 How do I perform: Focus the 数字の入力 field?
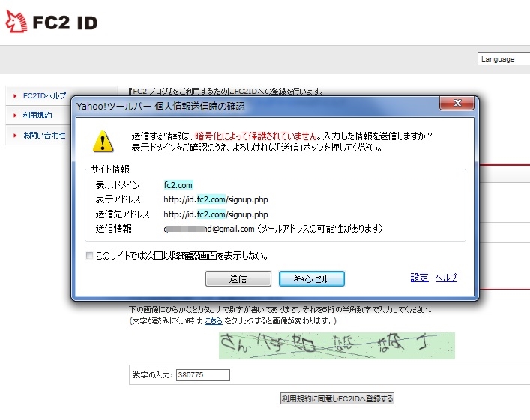pos(203,375)
